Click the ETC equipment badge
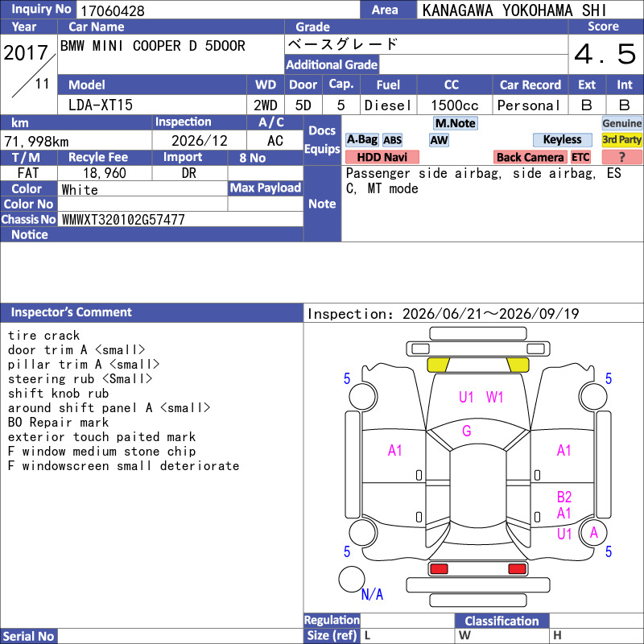Screen dimensions: 644x644 tap(580, 157)
